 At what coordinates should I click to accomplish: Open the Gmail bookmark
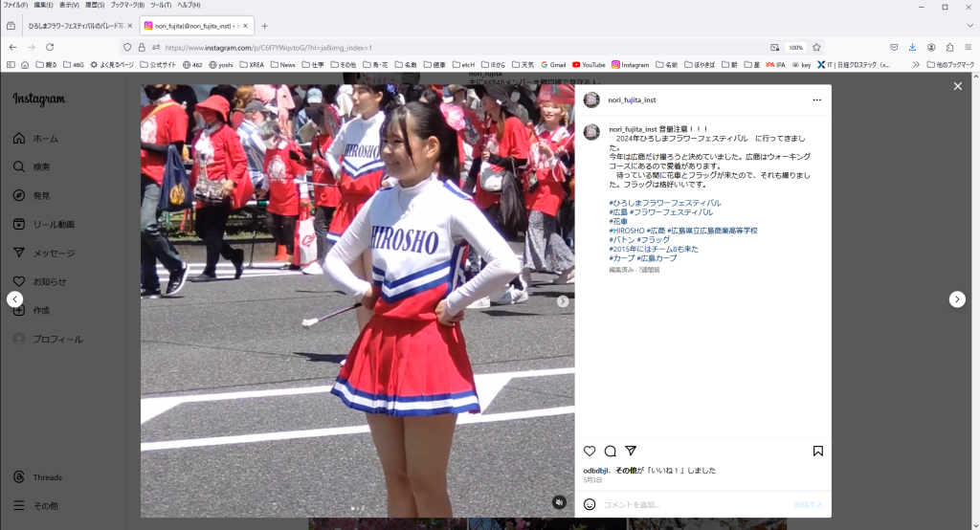click(x=553, y=65)
